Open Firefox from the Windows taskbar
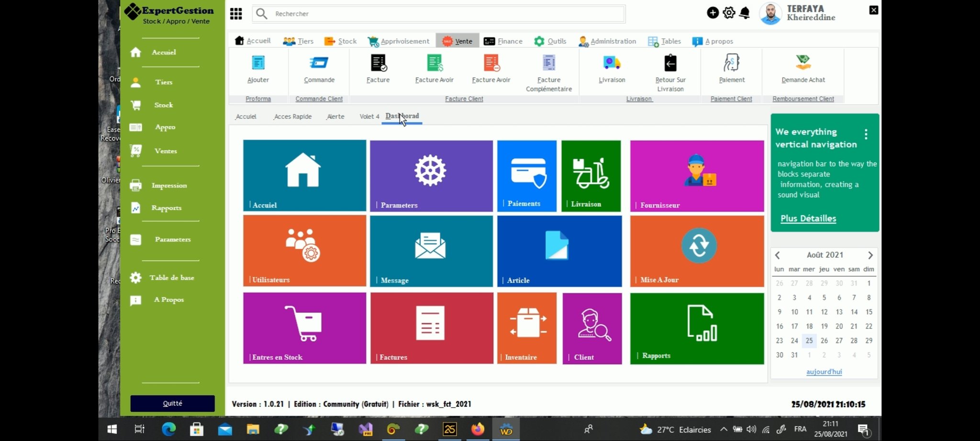 coord(478,429)
